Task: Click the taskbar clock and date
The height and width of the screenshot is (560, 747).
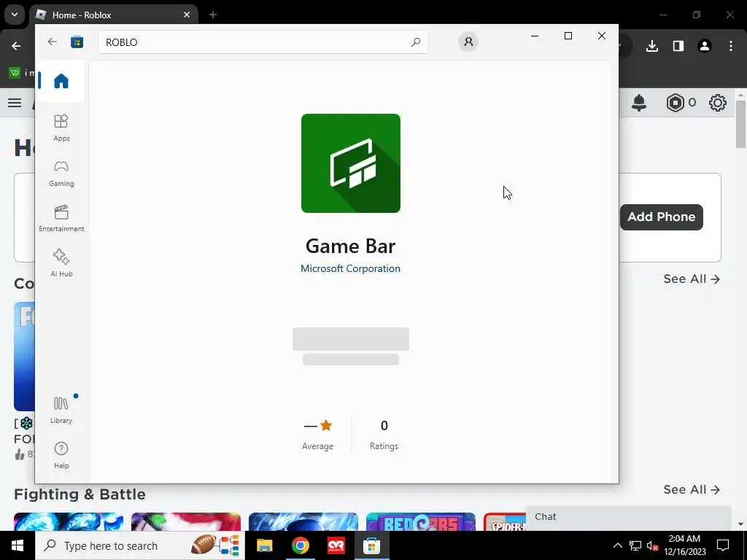Action: coord(684,545)
